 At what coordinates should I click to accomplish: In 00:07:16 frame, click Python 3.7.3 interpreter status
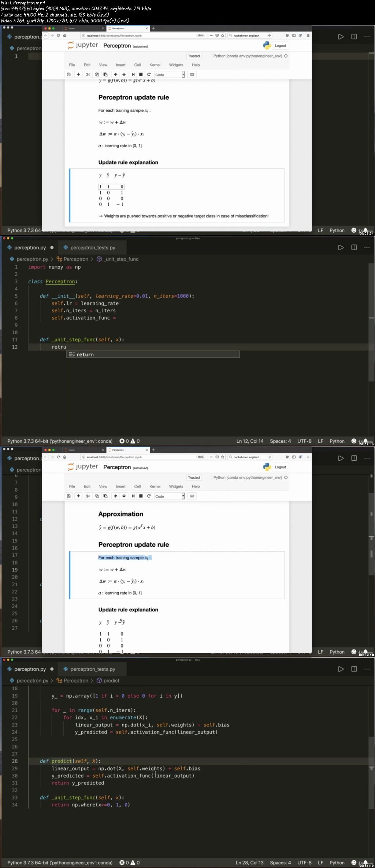click(60, 441)
